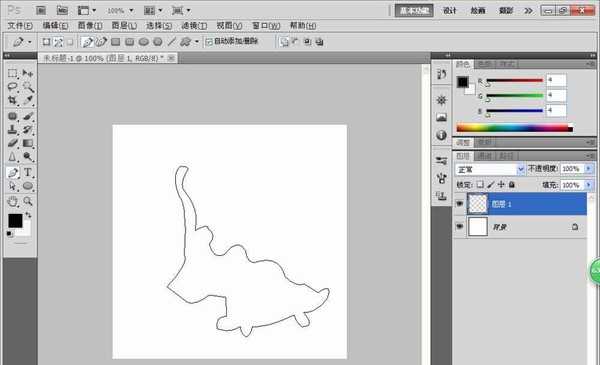Enable Paths mode in the options bar
This screenshot has width=600, height=365.
(x=58, y=42)
